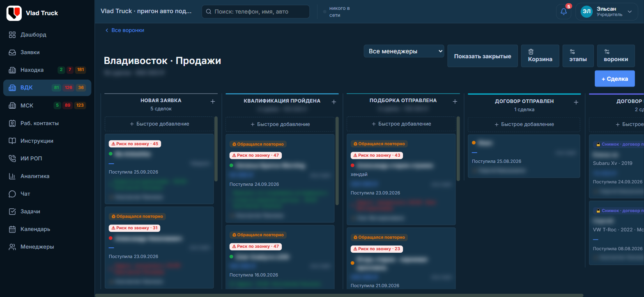This screenshot has width=644, height=297.
Task: Click the Календарь calendar icon
Action: (12, 229)
